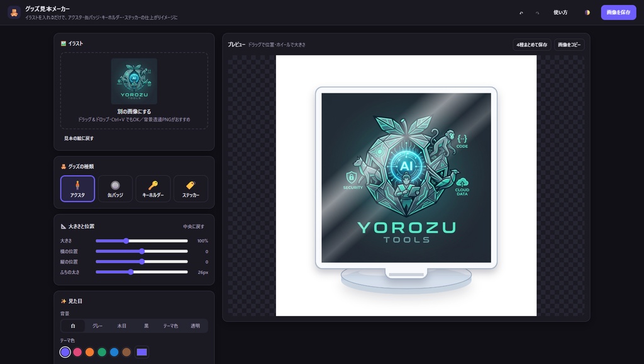This screenshot has width=644, height=364.
Task: Click the app logo icon in header
Action: pyautogui.click(x=14, y=13)
